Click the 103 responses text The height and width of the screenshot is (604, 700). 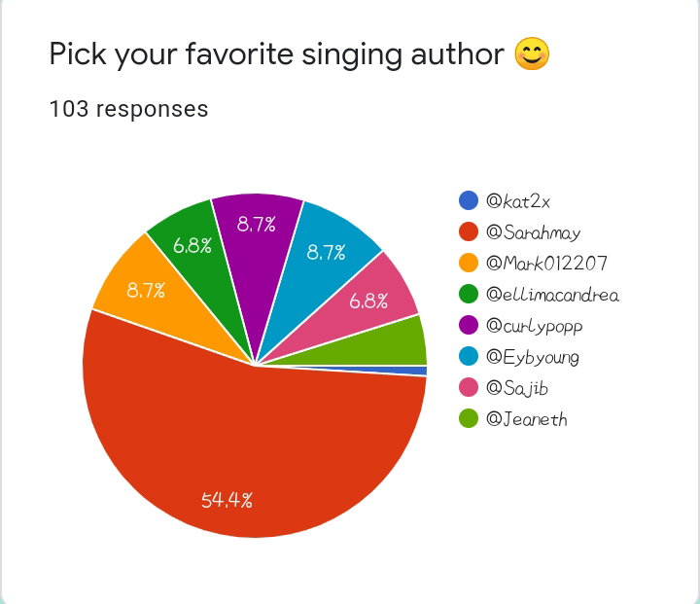click(x=129, y=109)
